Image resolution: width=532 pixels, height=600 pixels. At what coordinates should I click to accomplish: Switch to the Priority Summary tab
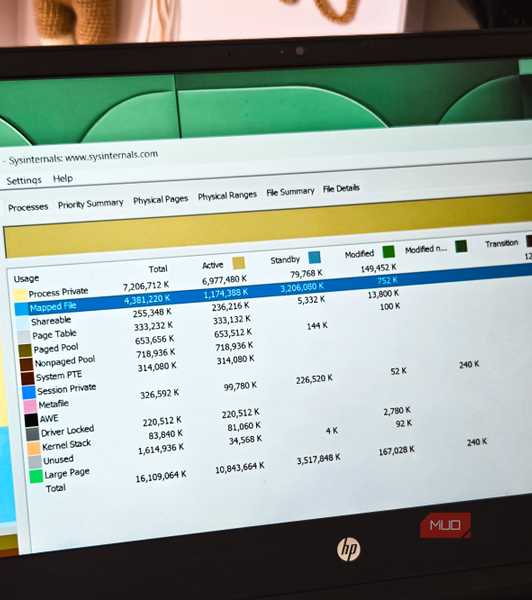90,204
